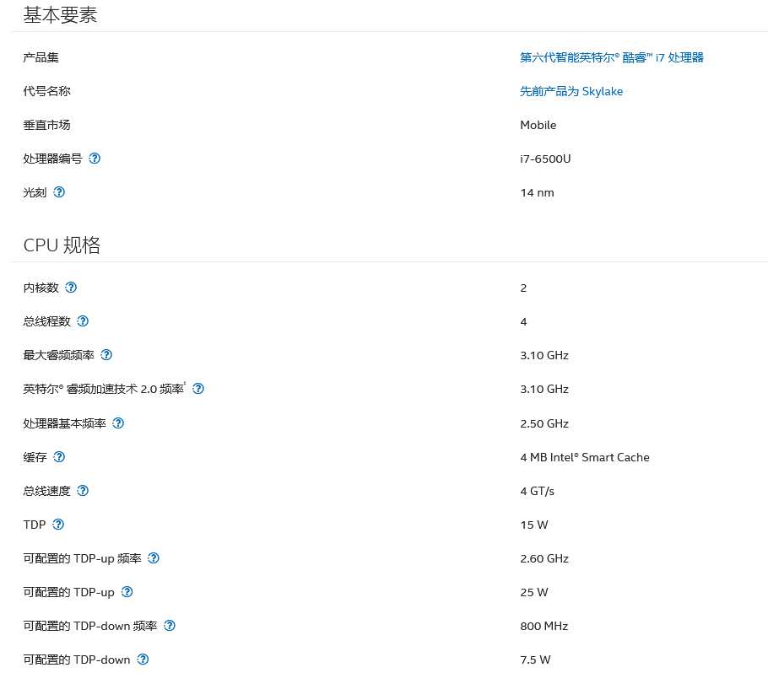Open the 总线速度 help icon

click(83, 491)
